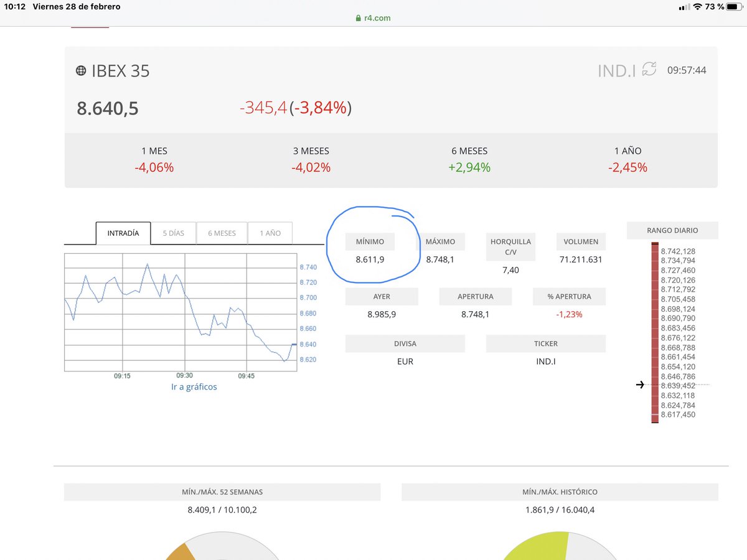Switch to the 1 AÑO chart tab

pyautogui.click(x=270, y=233)
